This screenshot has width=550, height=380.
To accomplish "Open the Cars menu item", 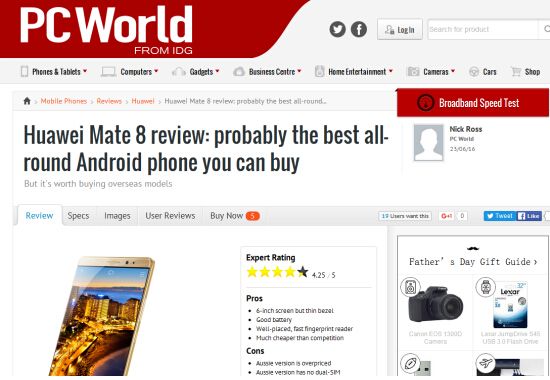I will tap(490, 72).
